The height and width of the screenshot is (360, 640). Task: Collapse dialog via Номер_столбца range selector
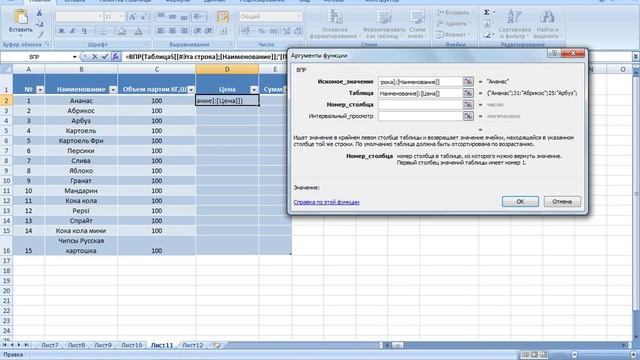click(468, 104)
